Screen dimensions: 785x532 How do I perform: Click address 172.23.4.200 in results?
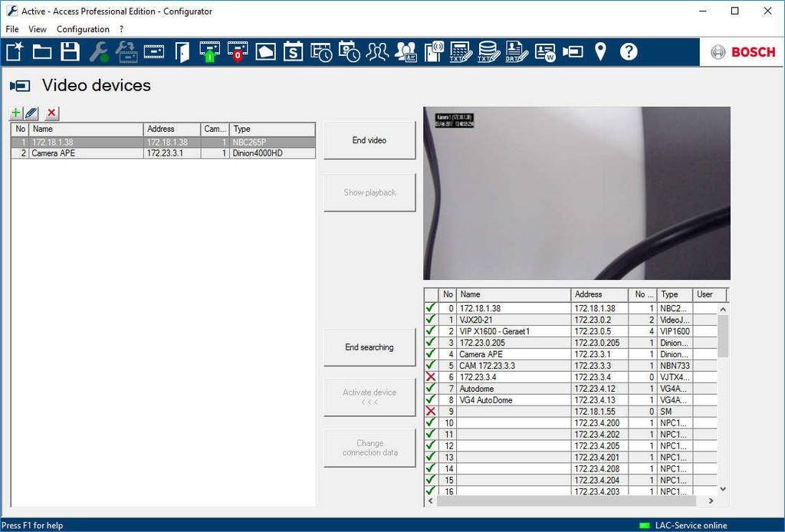pyautogui.click(x=599, y=423)
